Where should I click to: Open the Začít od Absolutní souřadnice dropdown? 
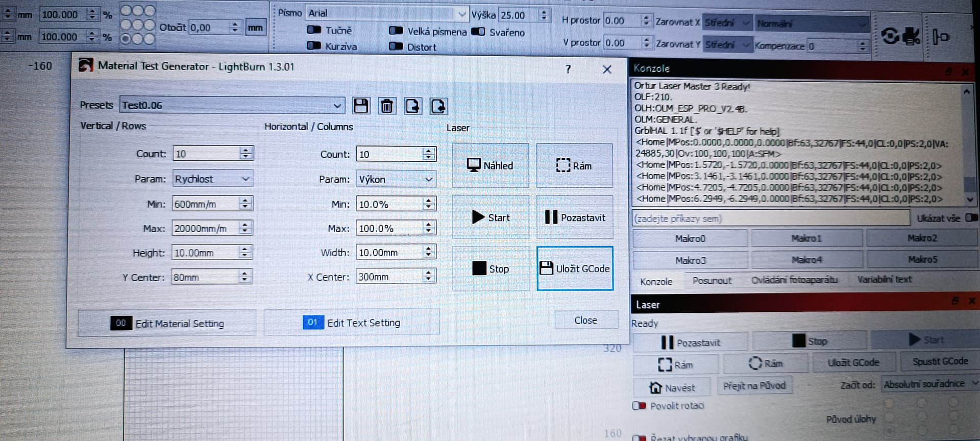(930, 383)
